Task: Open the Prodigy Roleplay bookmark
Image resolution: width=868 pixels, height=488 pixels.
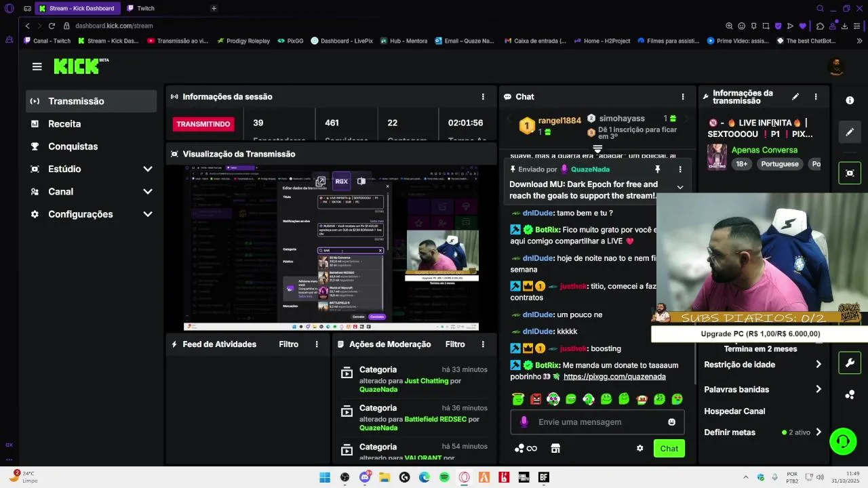Action: tap(243, 41)
